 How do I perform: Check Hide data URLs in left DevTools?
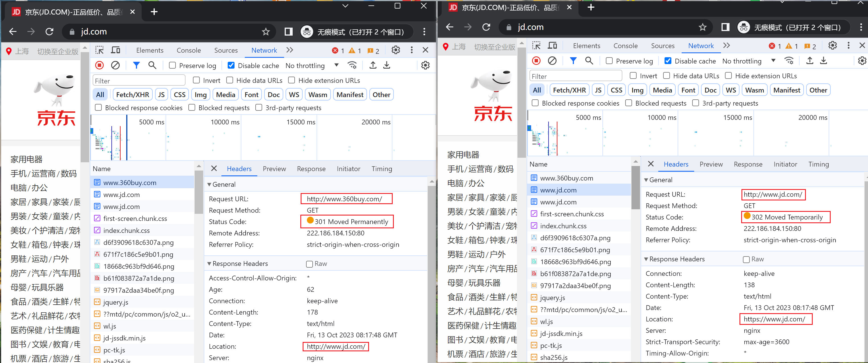(x=230, y=80)
